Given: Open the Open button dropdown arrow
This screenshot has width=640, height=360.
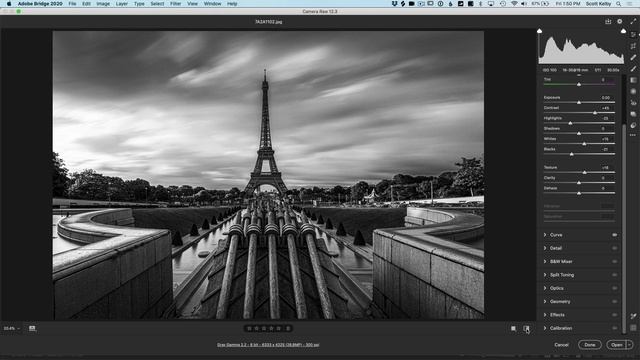Looking at the screenshot, I should pyautogui.click(x=629, y=345).
